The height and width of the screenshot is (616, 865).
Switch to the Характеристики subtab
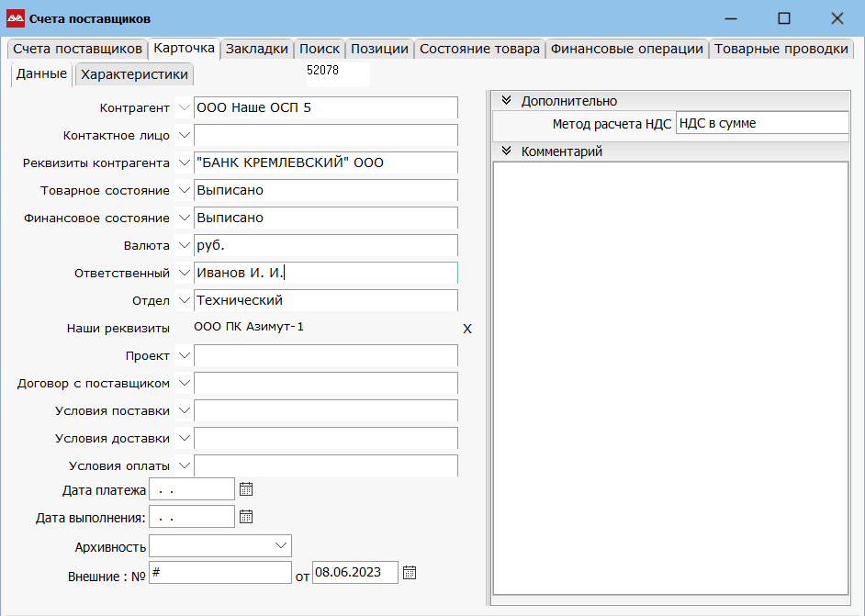134,74
